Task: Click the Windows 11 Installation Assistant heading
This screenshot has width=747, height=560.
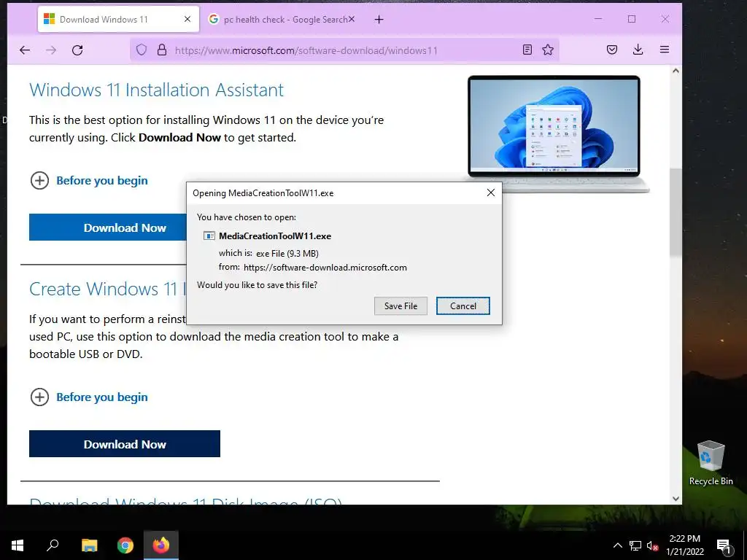Action: (x=156, y=90)
